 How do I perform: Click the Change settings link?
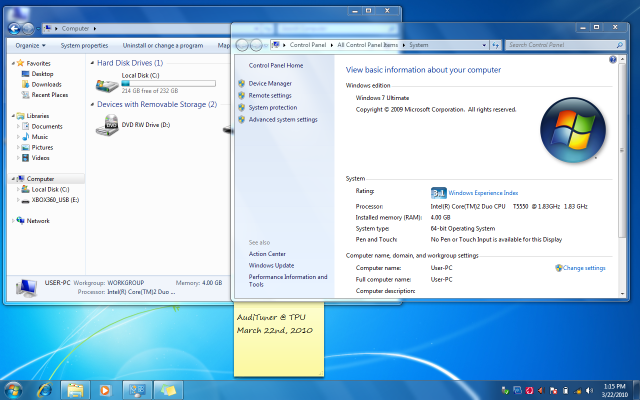584,268
